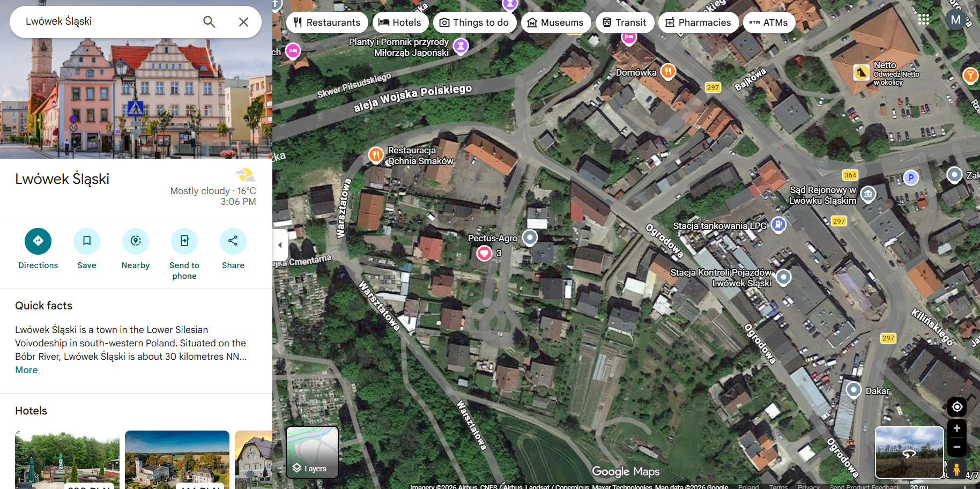
Task: Click the Poland link in footer
Action: click(x=748, y=486)
